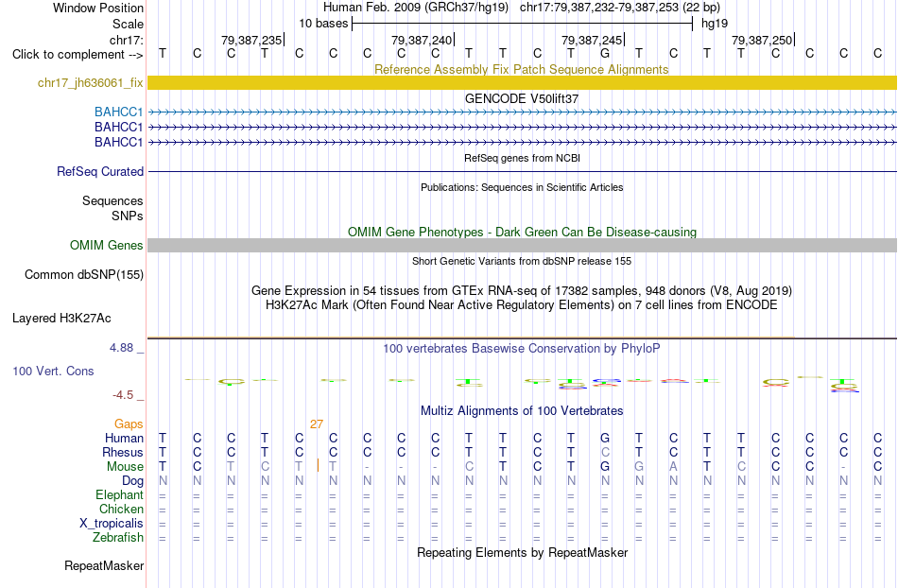Select the X_tropicalis species row label
898x588 pixels.
pos(112,524)
